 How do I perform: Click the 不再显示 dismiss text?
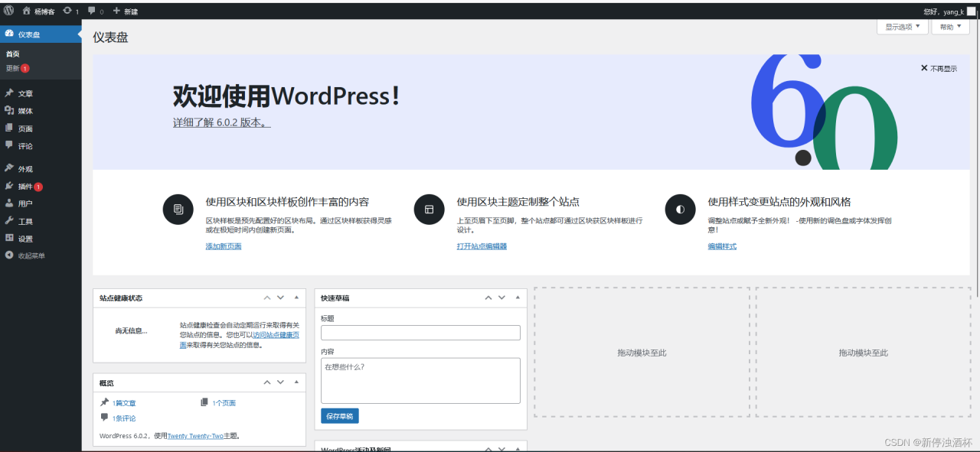(x=943, y=68)
